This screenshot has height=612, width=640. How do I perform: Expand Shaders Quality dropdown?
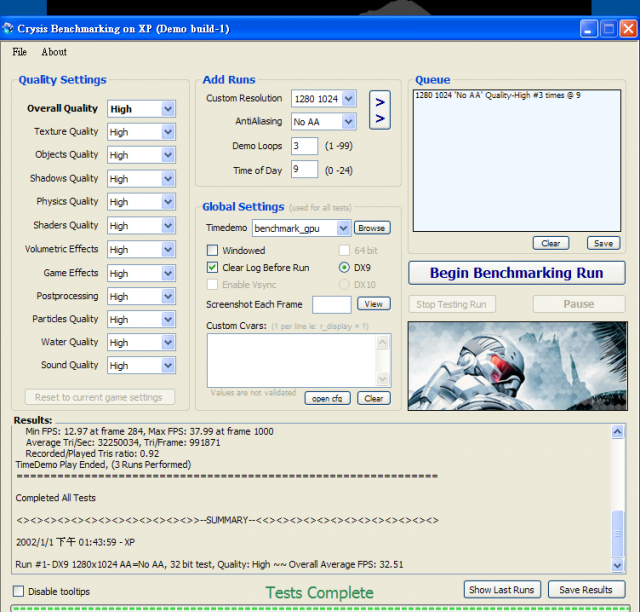[x=168, y=225]
